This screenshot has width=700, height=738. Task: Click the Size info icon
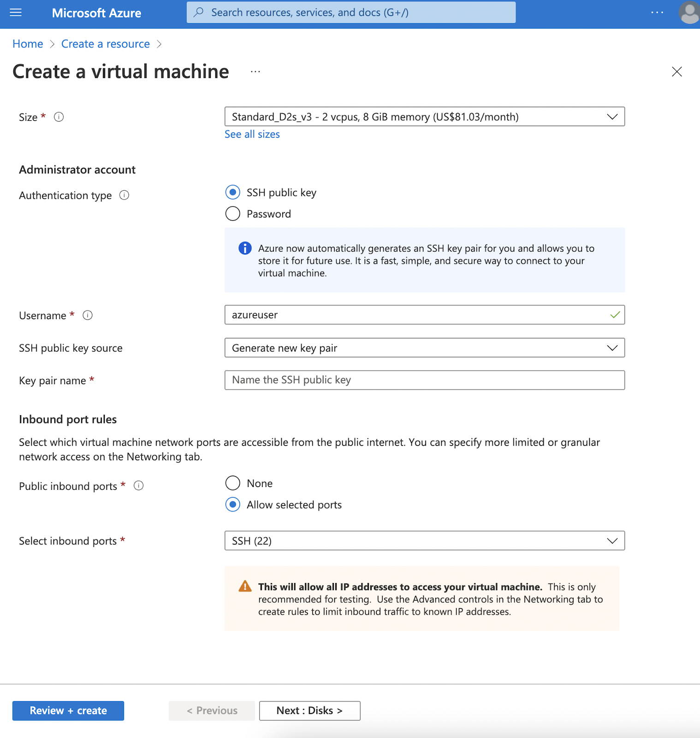point(59,117)
